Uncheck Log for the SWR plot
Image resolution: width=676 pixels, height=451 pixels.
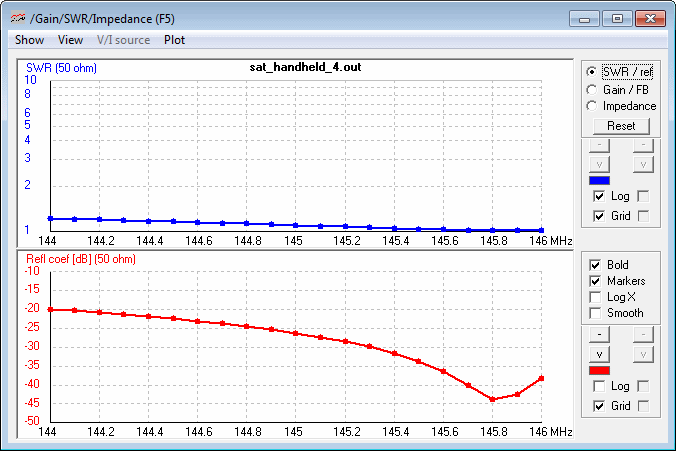coord(599,197)
